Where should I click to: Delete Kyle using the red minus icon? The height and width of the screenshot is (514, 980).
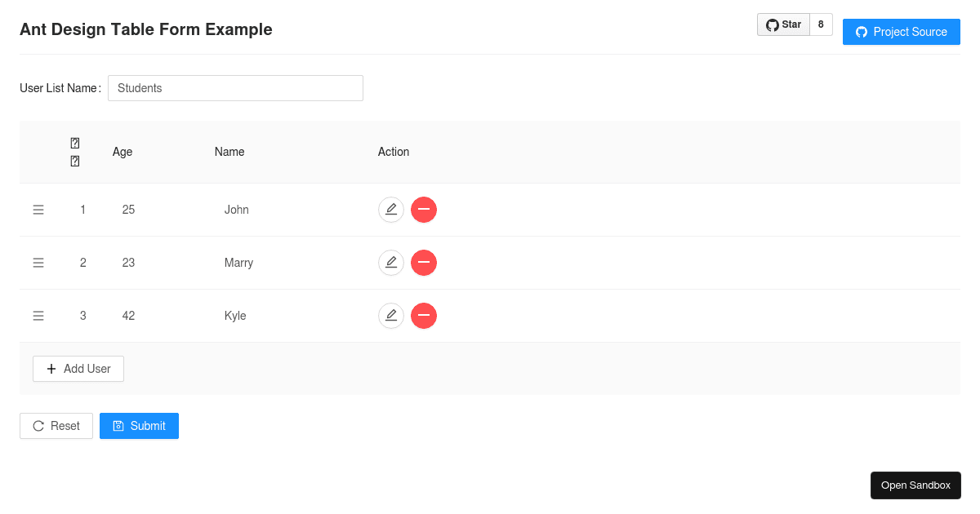424,316
